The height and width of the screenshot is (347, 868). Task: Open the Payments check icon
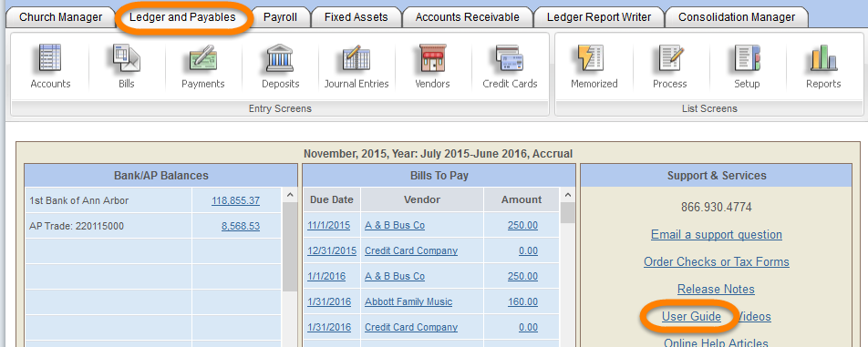click(202, 58)
